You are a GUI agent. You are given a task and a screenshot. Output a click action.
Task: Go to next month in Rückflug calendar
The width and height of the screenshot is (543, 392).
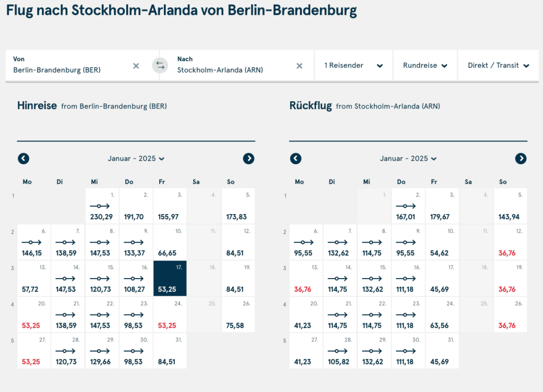point(521,158)
